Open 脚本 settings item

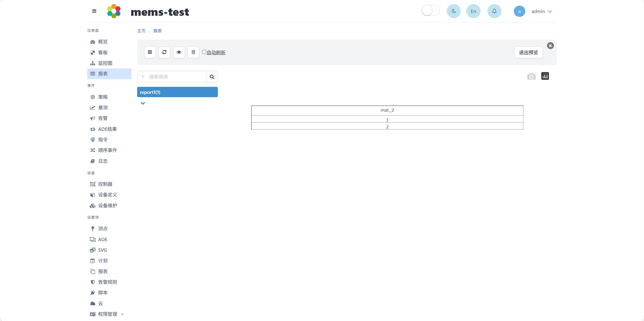(109, 293)
